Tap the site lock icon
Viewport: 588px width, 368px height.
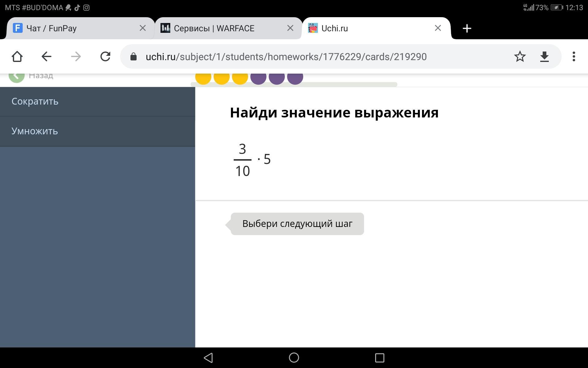coord(134,57)
